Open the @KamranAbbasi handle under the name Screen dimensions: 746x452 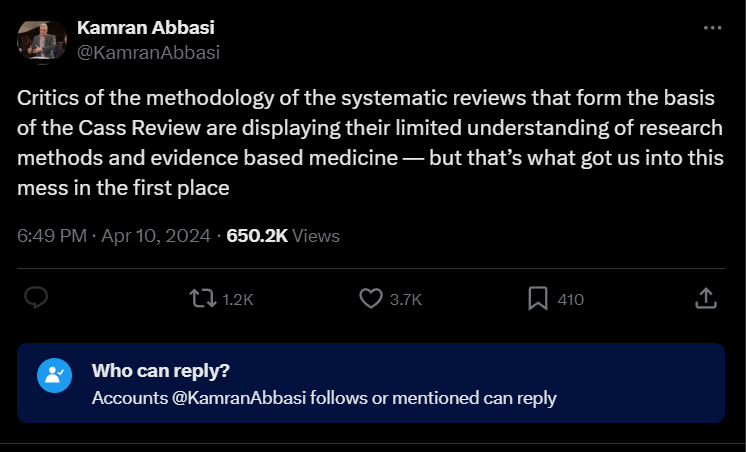148,52
